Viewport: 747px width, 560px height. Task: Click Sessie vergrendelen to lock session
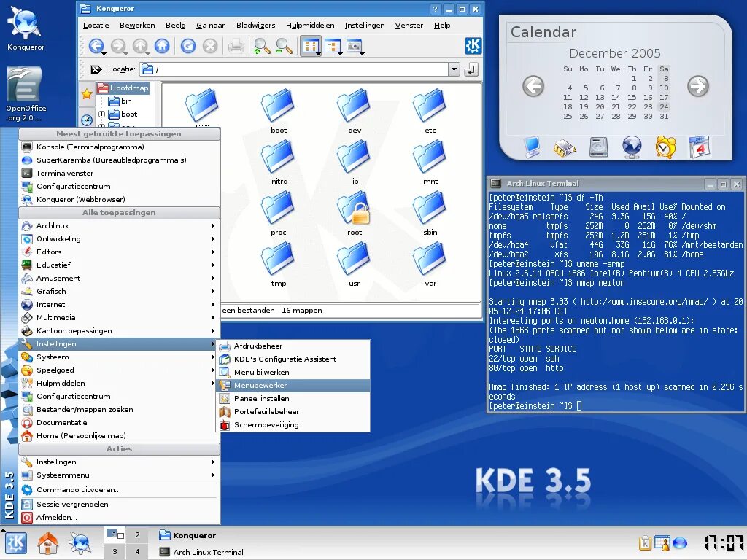pos(119,505)
